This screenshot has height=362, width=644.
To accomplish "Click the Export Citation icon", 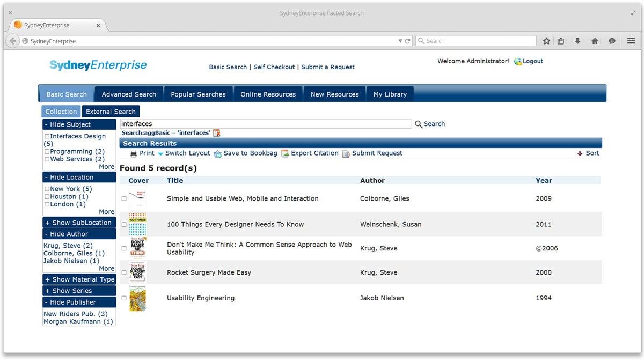I will (285, 153).
